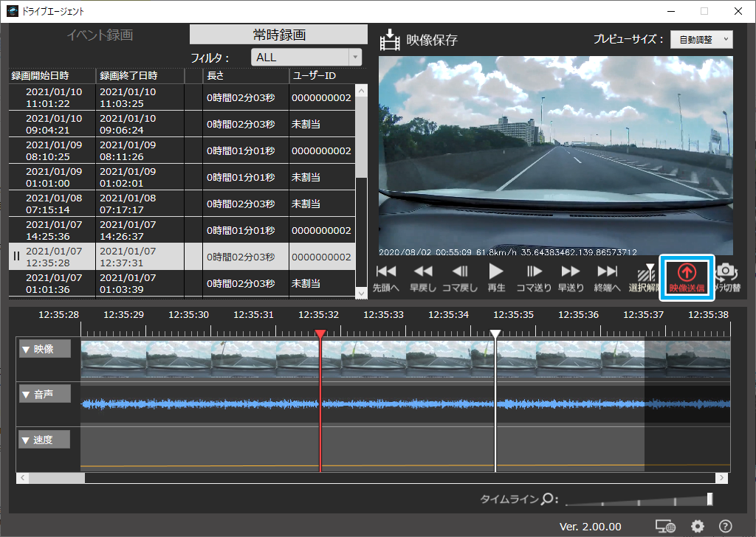
Task: Click the 映像送信 upload icon
Action: (687, 273)
